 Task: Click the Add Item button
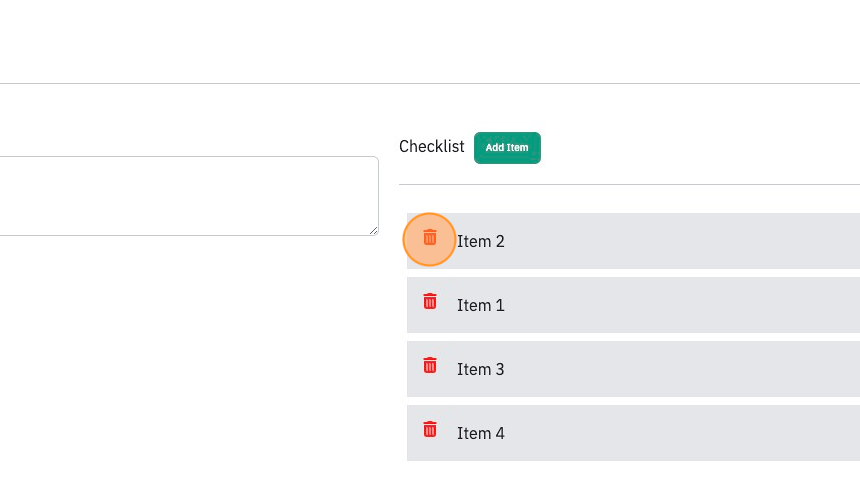[x=507, y=148]
